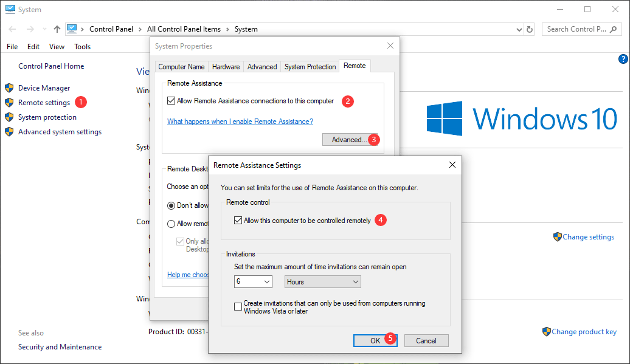This screenshot has height=364, width=630.
Task: Click the blue Help question mark icon
Action: (x=622, y=58)
